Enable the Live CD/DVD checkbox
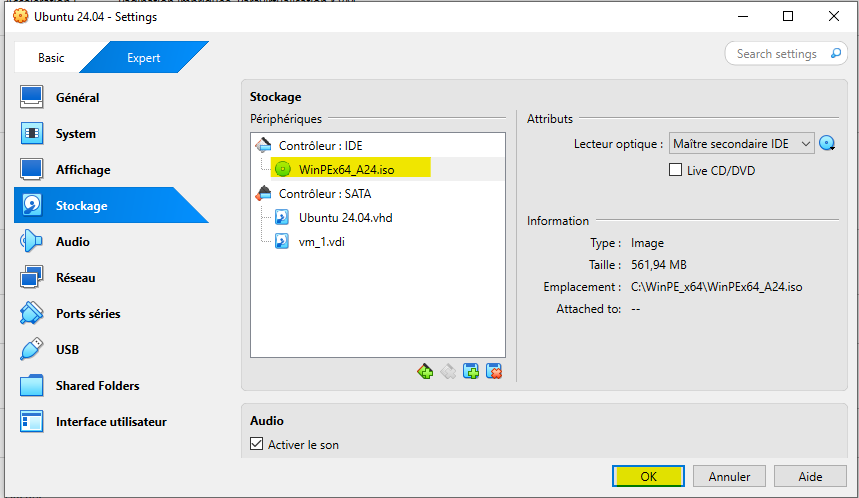Screen dimensions: 859x498 tap(676, 171)
